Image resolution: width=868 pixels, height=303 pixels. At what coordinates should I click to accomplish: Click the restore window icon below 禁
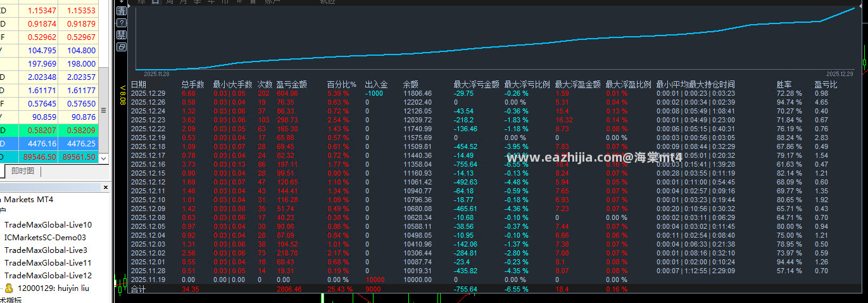pyautogui.click(x=122, y=47)
